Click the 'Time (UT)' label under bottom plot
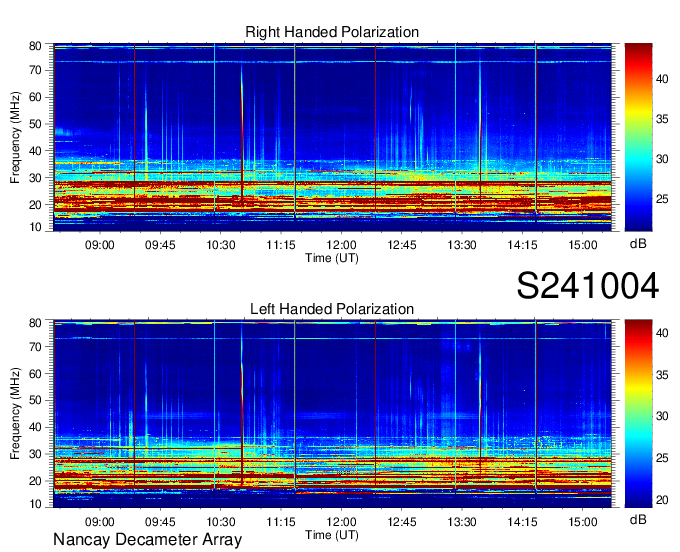This screenshot has height=552, width=680. pyautogui.click(x=332, y=535)
